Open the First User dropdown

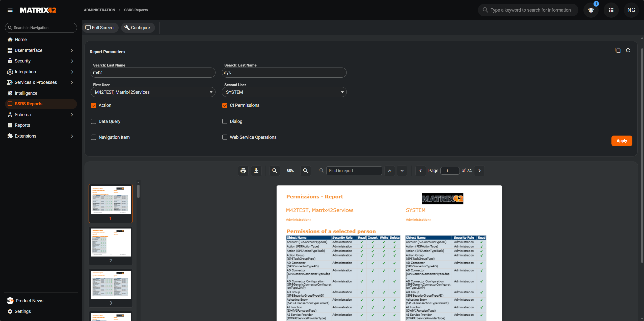[153, 92]
